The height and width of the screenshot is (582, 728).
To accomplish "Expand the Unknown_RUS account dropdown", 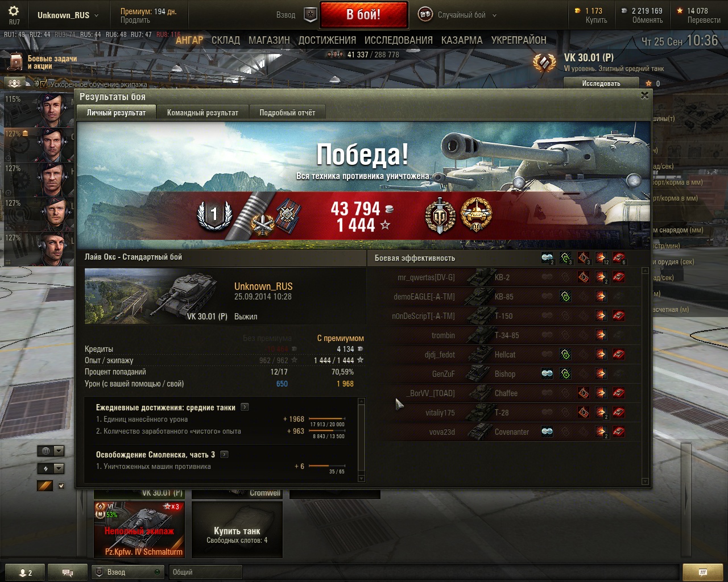I will point(68,15).
